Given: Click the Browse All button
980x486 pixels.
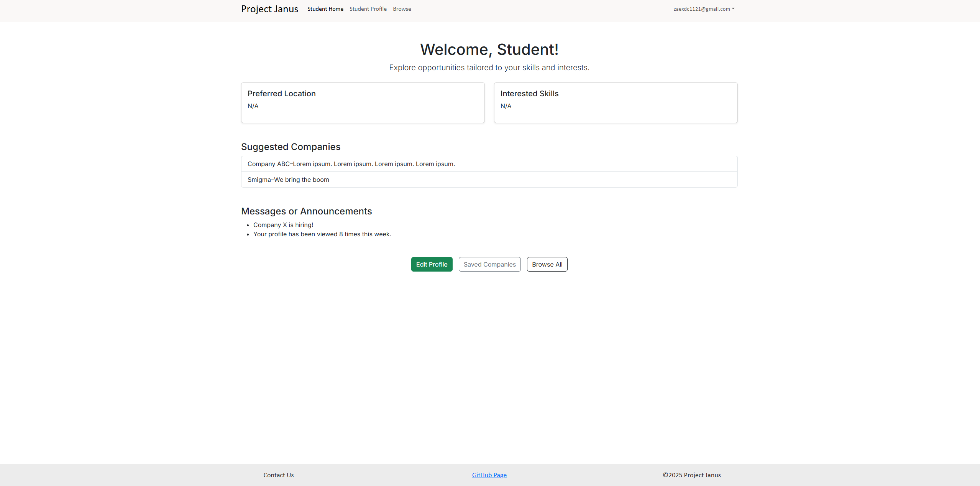Looking at the screenshot, I should (x=547, y=264).
